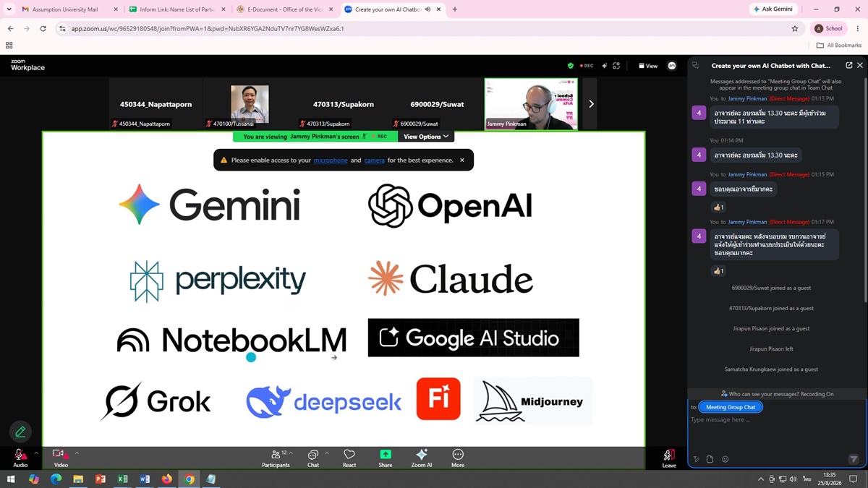
Task: Open the School profile button
Action: [x=829, y=29]
